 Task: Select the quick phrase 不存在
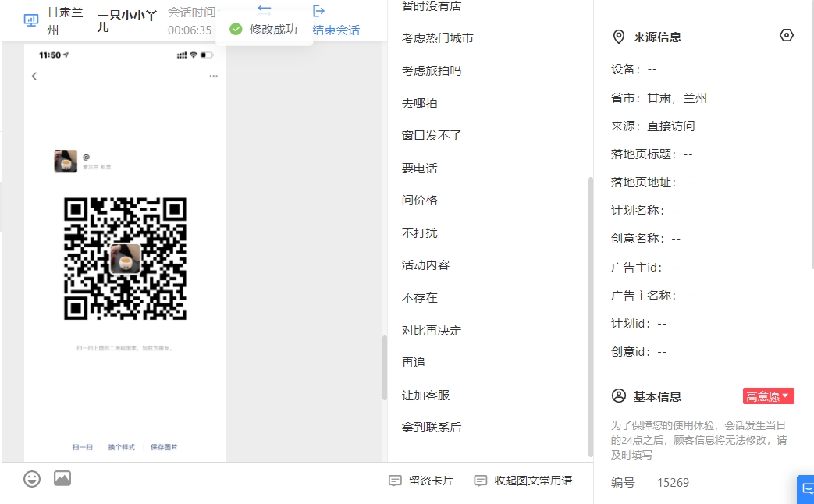coord(419,297)
